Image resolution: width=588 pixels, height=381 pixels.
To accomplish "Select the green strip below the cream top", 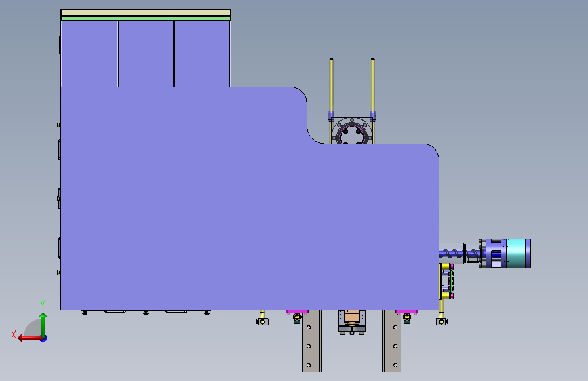I will tap(146, 18).
